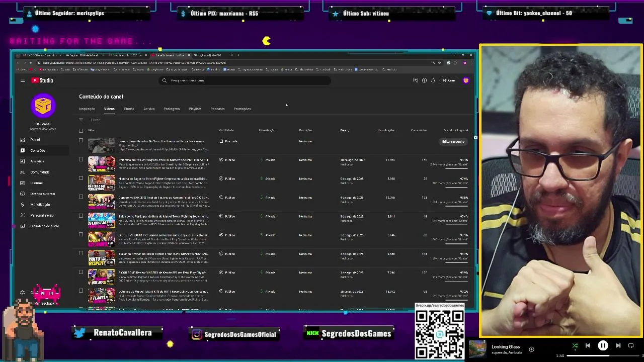Open the YouTube Studio hamburger menu
Screen dimensions: 644x362
tap(23, 80)
